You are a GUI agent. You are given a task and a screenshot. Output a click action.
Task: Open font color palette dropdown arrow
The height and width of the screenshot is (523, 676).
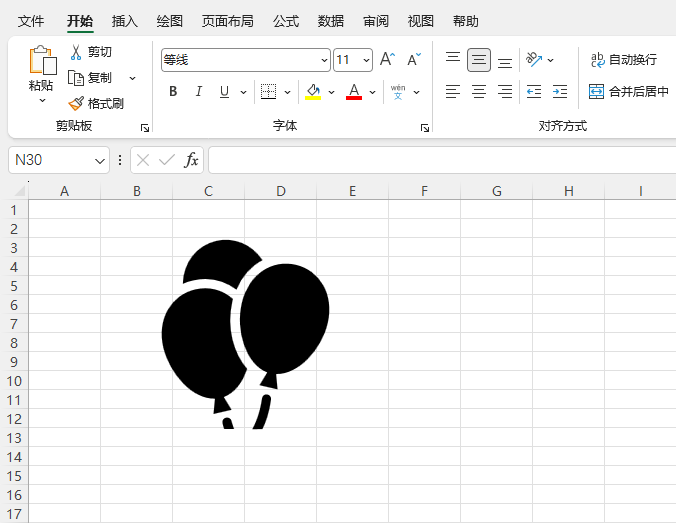coord(372,92)
